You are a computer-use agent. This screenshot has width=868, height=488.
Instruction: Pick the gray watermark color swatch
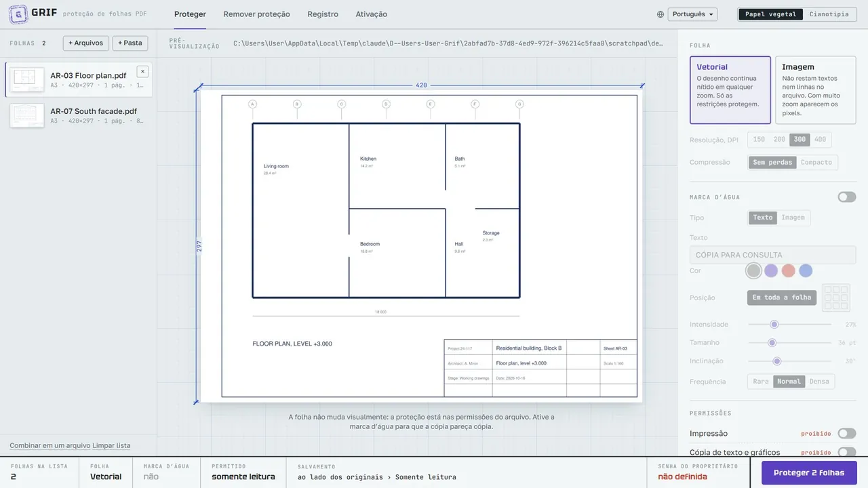point(753,271)
